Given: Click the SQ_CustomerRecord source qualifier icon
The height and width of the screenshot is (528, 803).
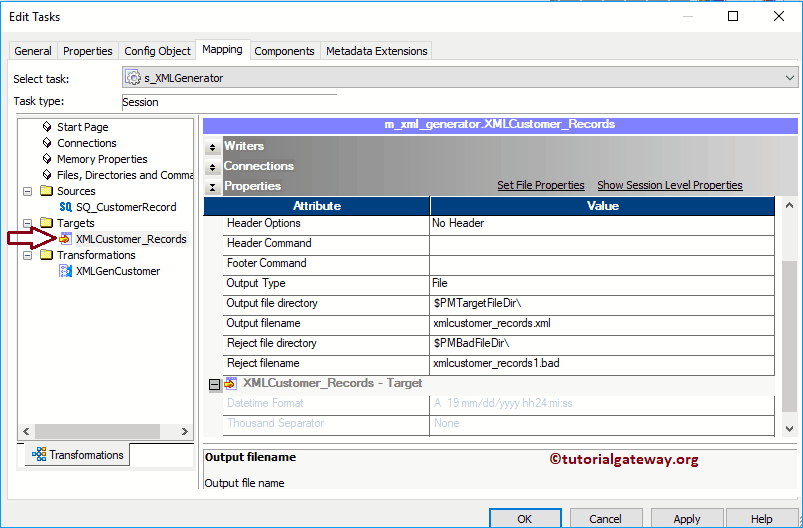Looking at the screenshot, I should click(65, 207).
